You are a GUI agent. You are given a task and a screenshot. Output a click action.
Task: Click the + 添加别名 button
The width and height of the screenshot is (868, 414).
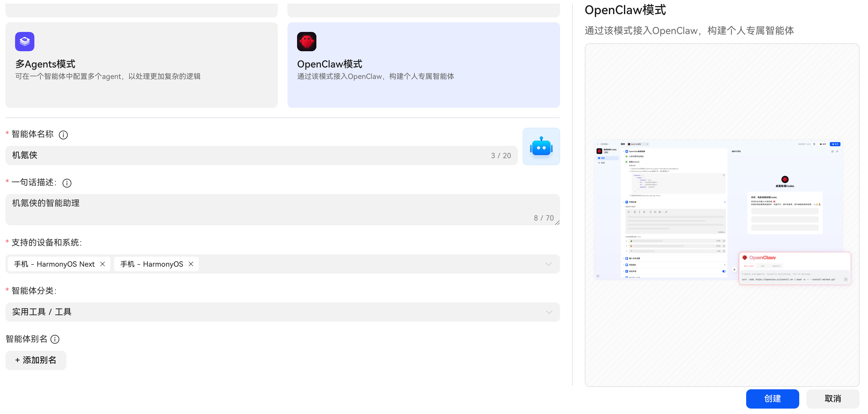[x=36, y=360]
